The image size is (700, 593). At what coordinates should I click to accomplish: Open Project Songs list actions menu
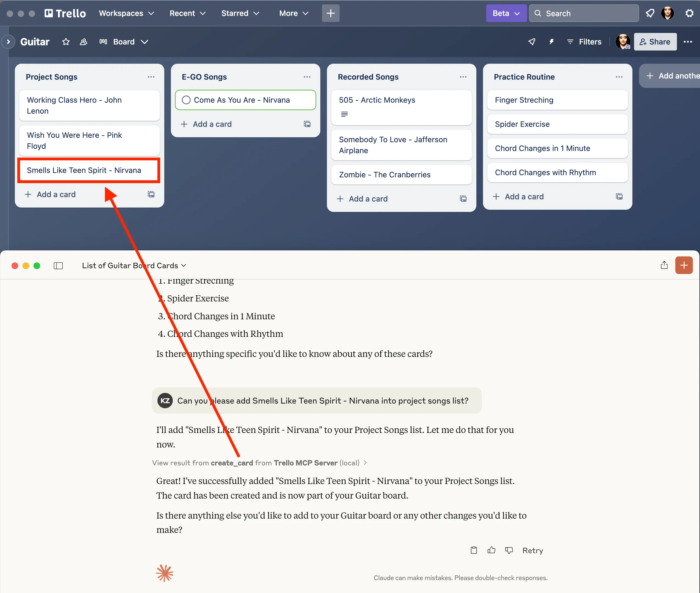click(151, 77)
